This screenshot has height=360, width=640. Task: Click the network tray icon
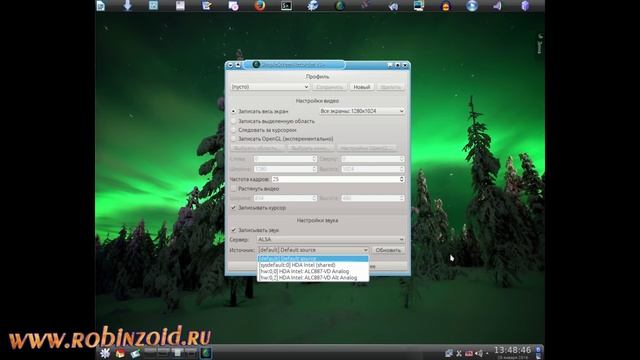(x=449, y=353)
